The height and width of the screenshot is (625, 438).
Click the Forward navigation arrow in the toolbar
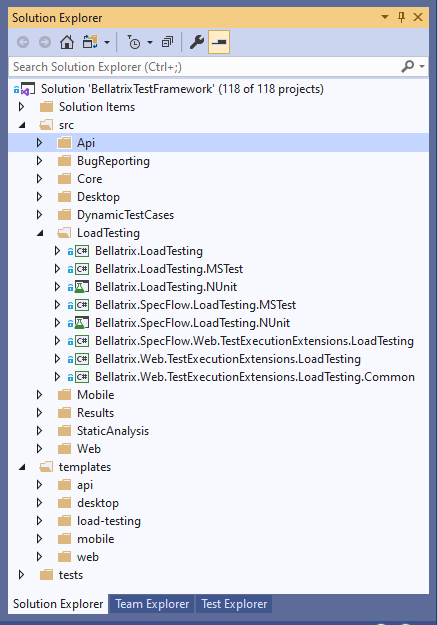click(x=45, y=42)
